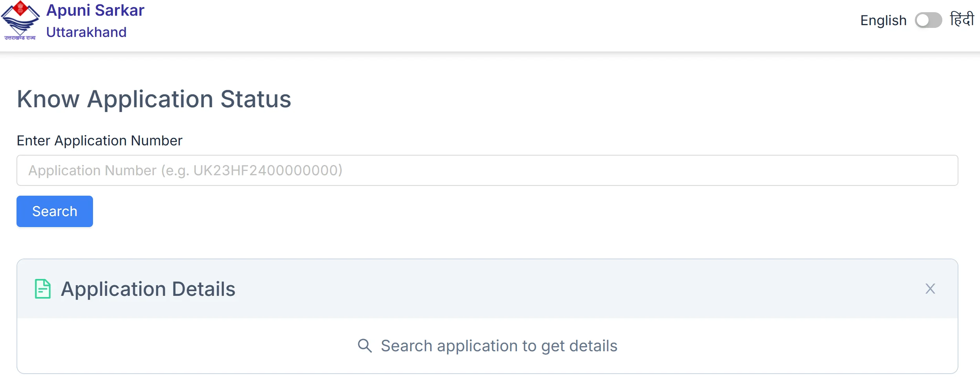Click the magnifying glass icon

(365, 346)
